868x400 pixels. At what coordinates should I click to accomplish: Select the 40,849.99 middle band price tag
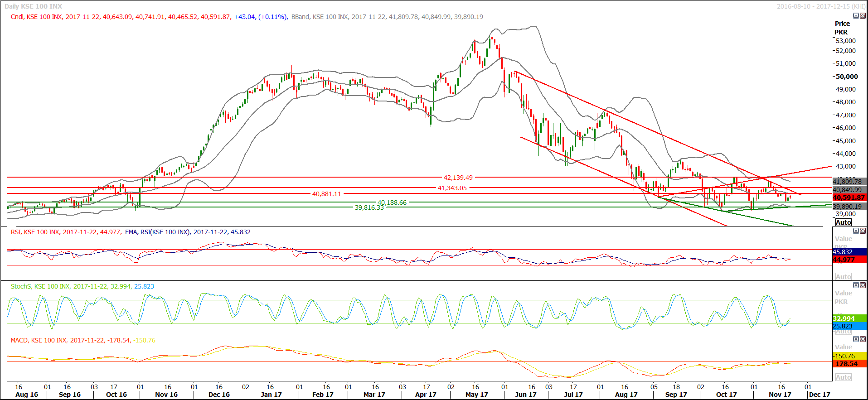(x=849, y=190)
